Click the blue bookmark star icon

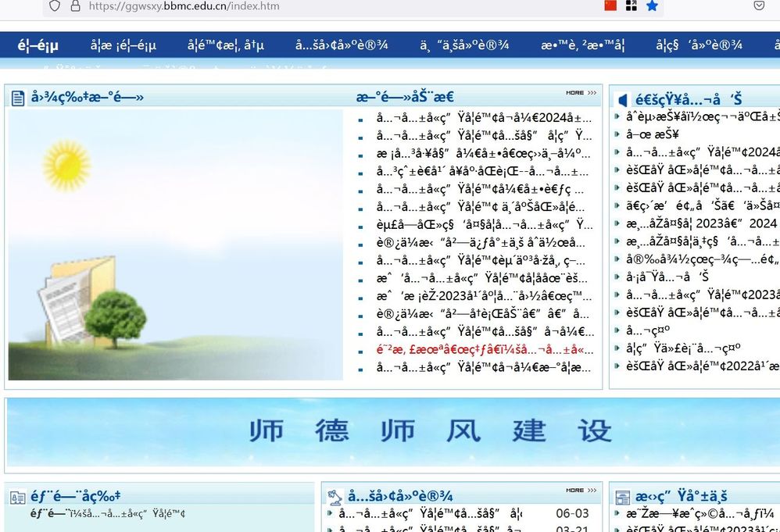(x=652, y=5)
